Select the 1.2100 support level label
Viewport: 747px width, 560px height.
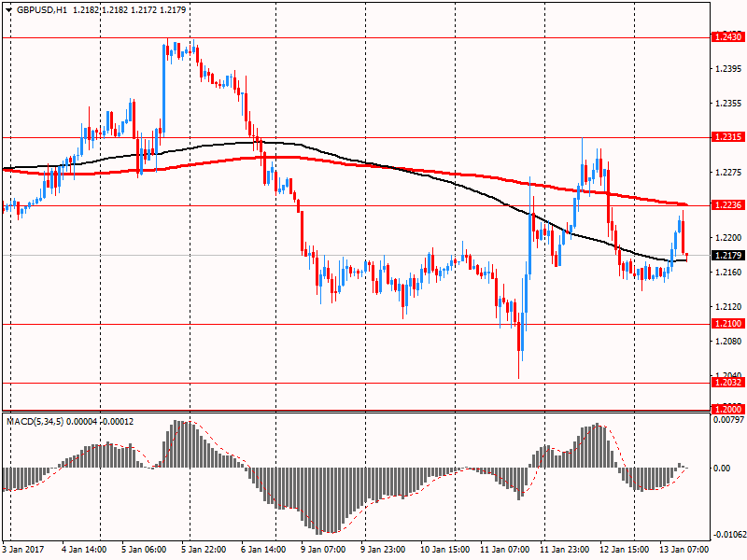click(728, 324)
